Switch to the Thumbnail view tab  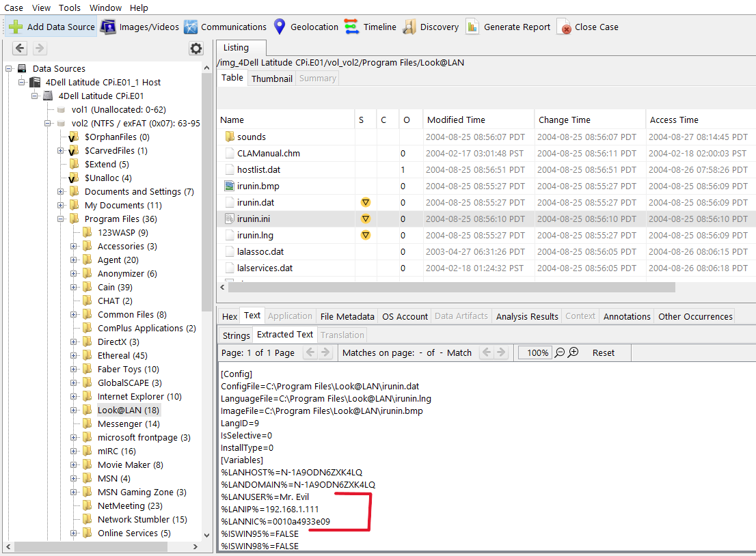pyautogui.click(x=271, y=79)
